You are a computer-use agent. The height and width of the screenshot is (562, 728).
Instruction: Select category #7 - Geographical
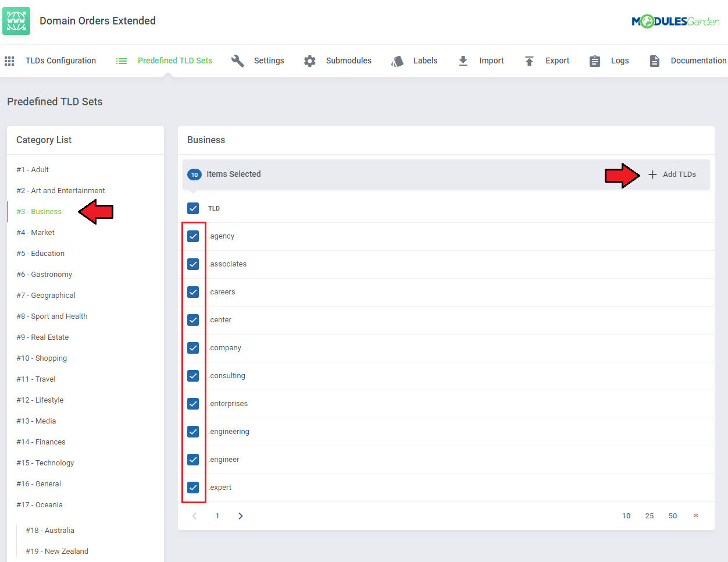coord(46,296)
